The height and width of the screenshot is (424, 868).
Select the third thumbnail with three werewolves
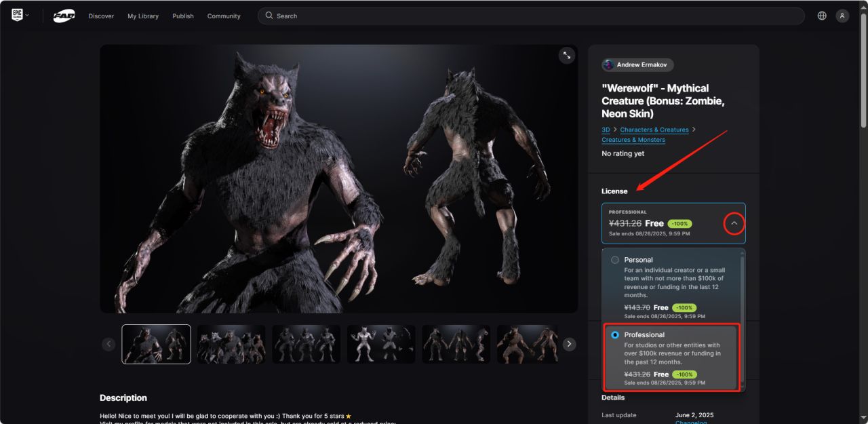click(307, 344)
